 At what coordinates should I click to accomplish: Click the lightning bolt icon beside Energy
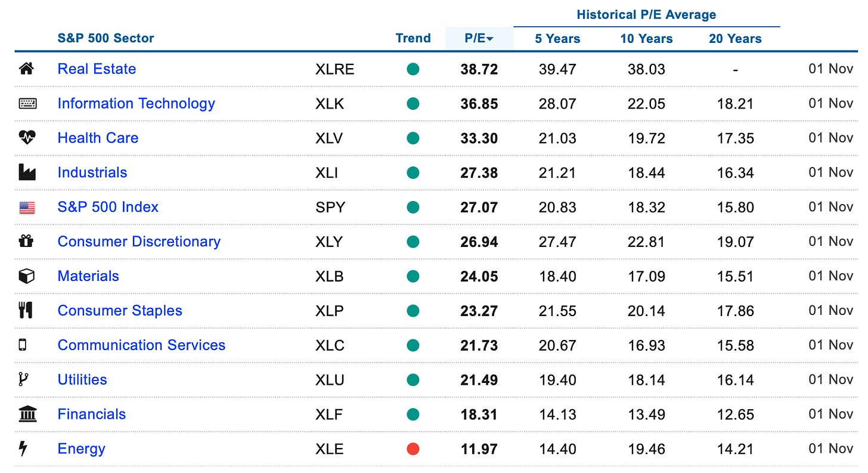coord(24,449)
